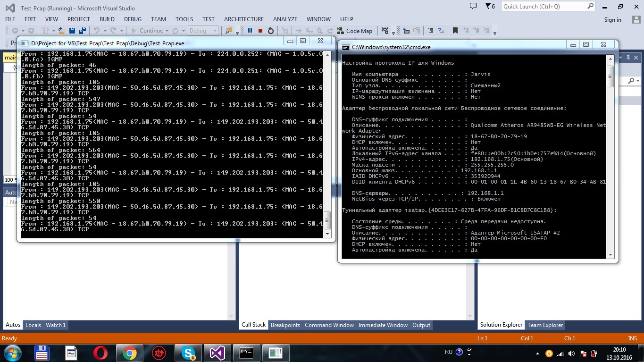
Task: Open Opera browser from the taskbar
Action: pyautogui.click(x=100, y=353)
